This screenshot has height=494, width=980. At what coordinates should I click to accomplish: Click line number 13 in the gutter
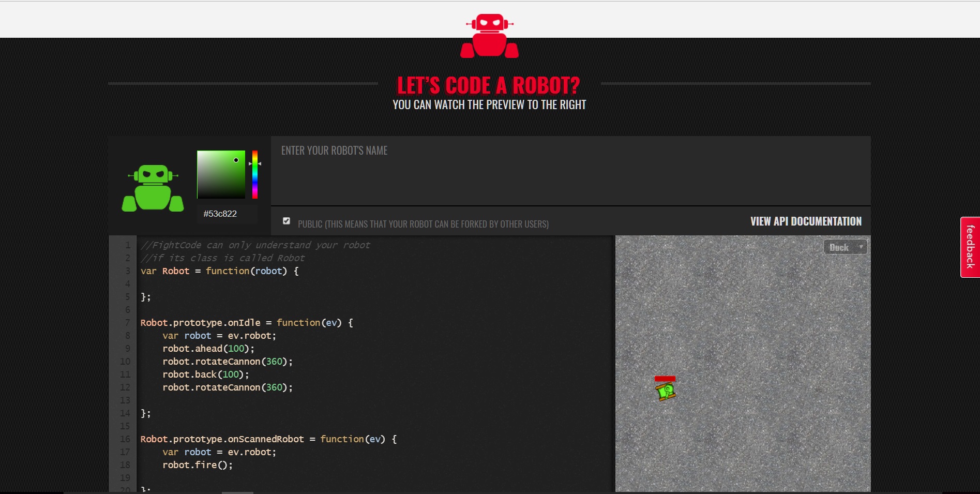[125, 400]
